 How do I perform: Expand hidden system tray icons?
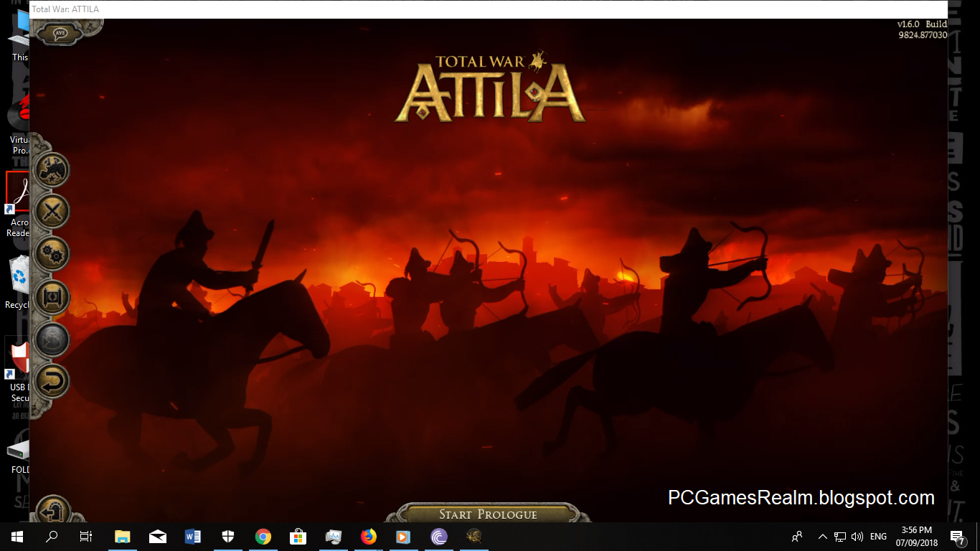point(822,537)
